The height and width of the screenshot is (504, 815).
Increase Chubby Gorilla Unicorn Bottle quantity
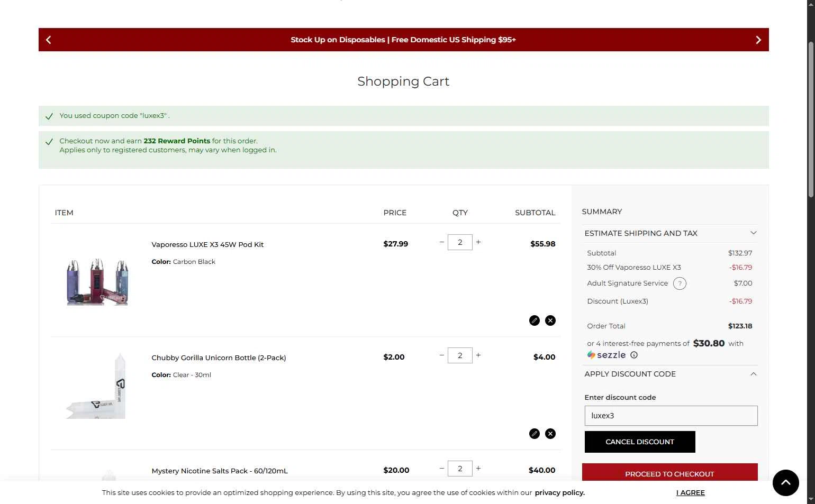[478, 355]
